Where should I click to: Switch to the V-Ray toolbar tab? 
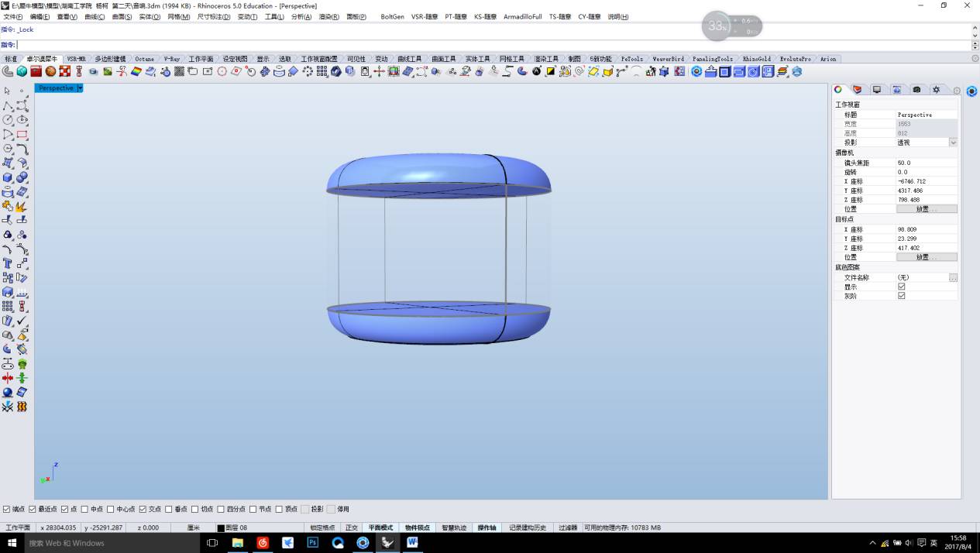click(x=171, y=59)
